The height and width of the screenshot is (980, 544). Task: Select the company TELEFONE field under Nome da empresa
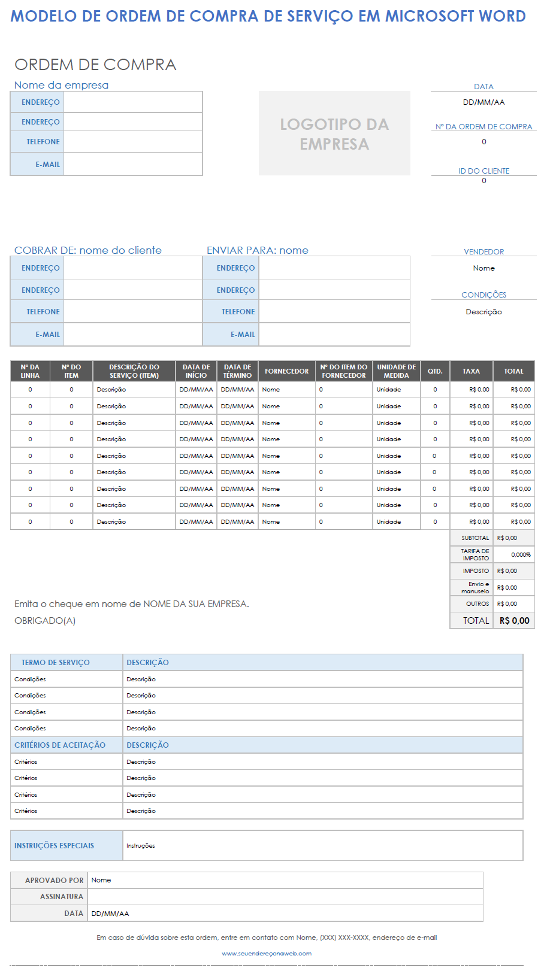(x=132, y=142)
